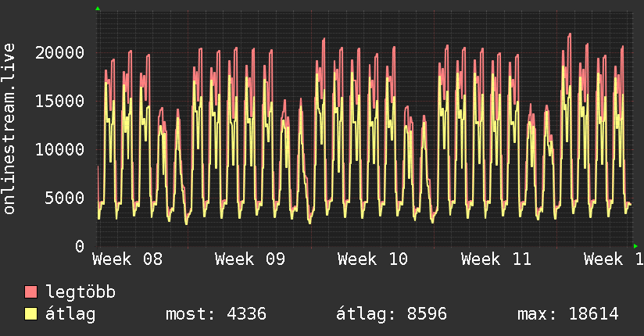Click the onlinestream.live vertical axis title
The width and height of the screenshot is (644, 336).
(x=9, y=129)
